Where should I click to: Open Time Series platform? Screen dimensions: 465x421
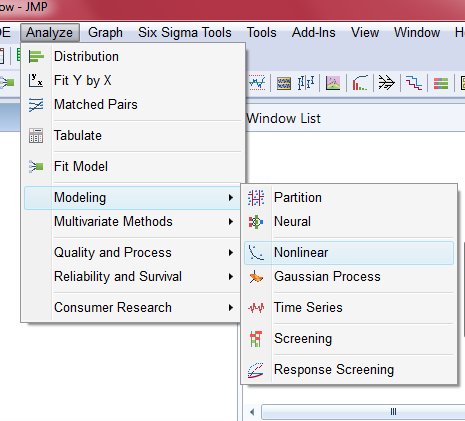349,308
